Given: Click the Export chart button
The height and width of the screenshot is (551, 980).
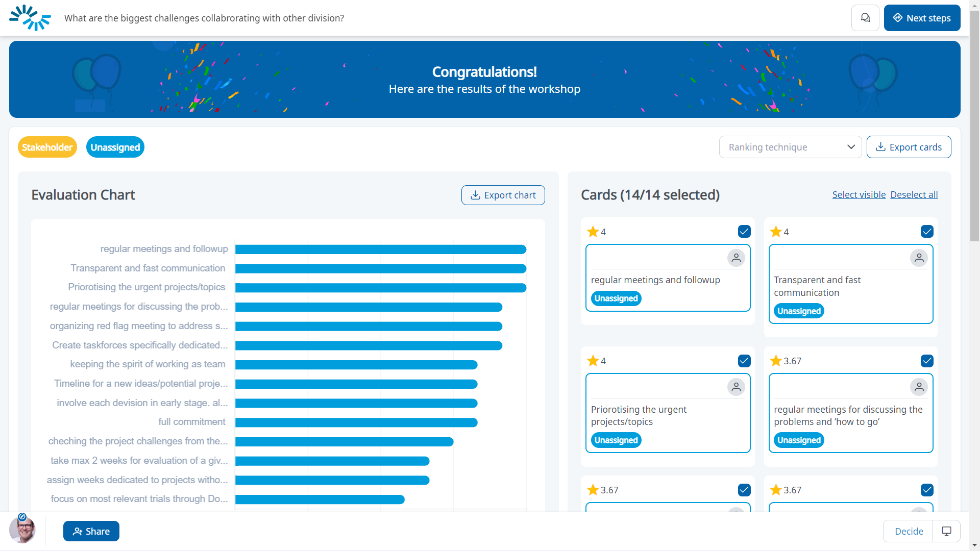Looking at the screenshot, I should click(503, 195).
